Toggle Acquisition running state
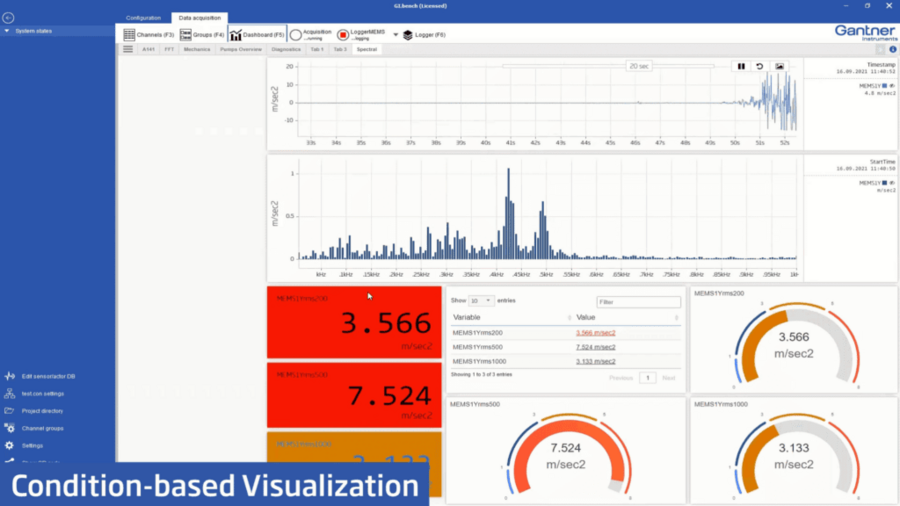The width and height of the screenshot is (900, 506). click(x=296, y=35)
